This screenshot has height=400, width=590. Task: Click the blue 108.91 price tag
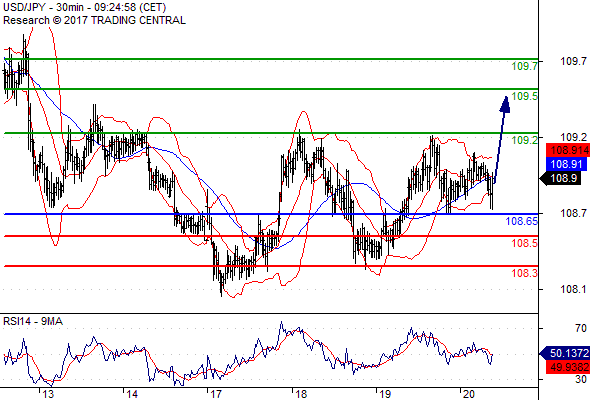pyautogui.click(x=567, y=164)
